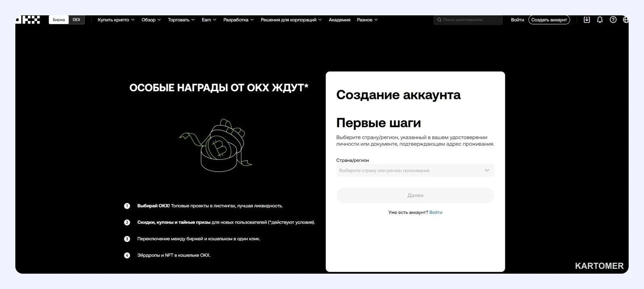Image resolution: width=644 pixels, height=289 pixels.
Task: Focus the Поиск криптовалюты search field
Action: 468,20
